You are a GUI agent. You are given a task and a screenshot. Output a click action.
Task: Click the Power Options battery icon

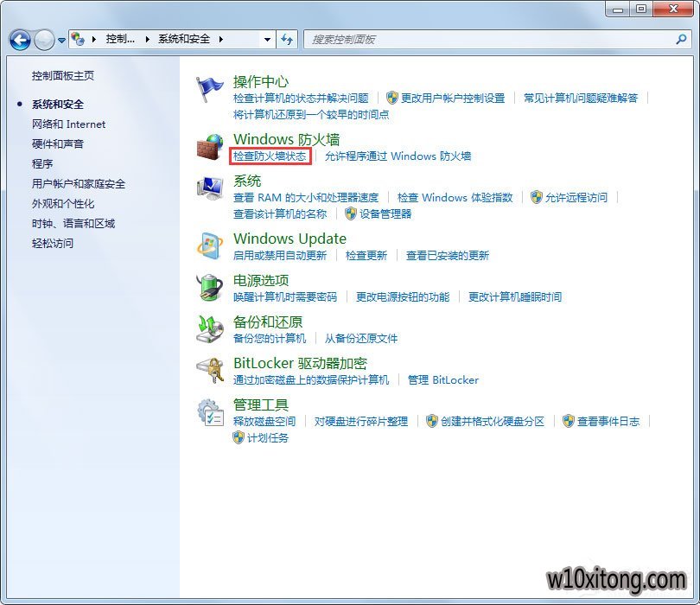209,287
